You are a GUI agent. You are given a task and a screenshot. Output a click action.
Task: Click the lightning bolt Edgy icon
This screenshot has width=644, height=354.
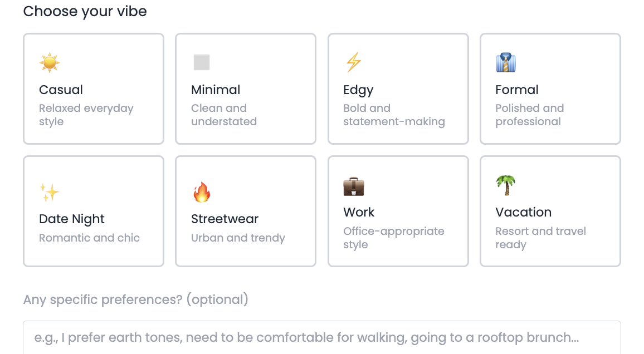click(353, 62)
